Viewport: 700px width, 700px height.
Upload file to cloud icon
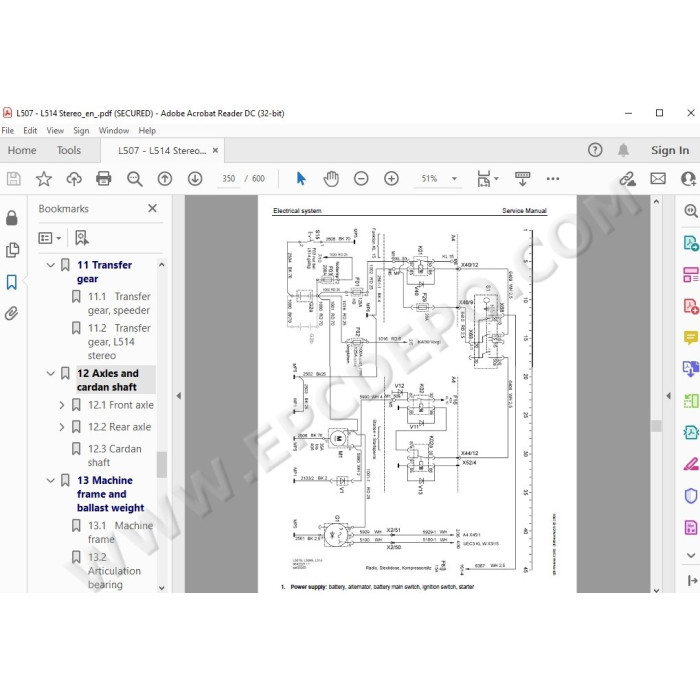(x=74, y=179)
